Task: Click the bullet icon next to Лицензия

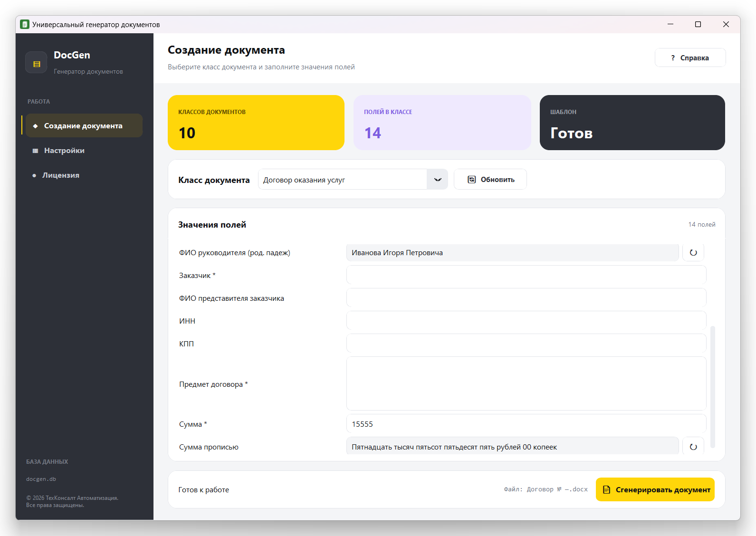Action: [x=34, y=175]
